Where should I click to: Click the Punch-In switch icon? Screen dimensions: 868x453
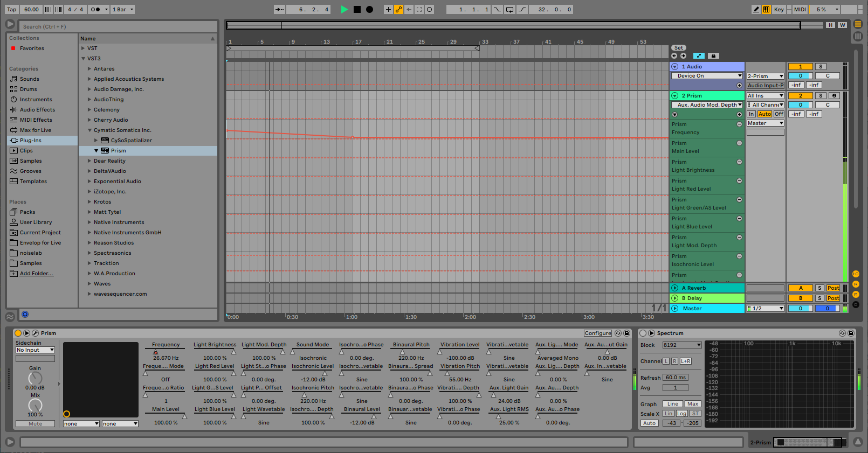click(x=497, y=9)
